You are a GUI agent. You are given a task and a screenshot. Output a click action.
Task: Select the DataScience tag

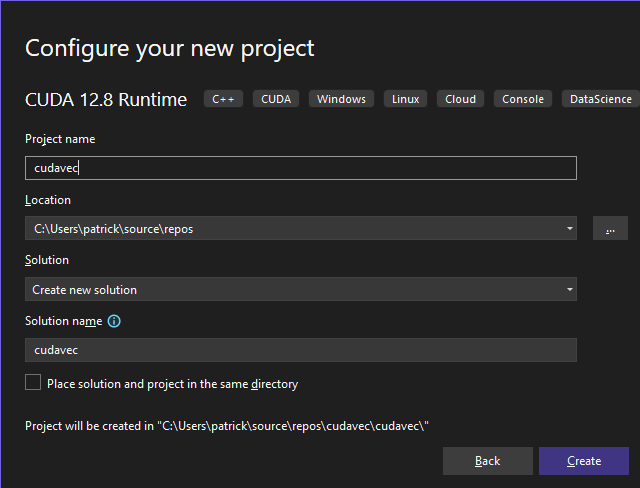tap(601, 99)
